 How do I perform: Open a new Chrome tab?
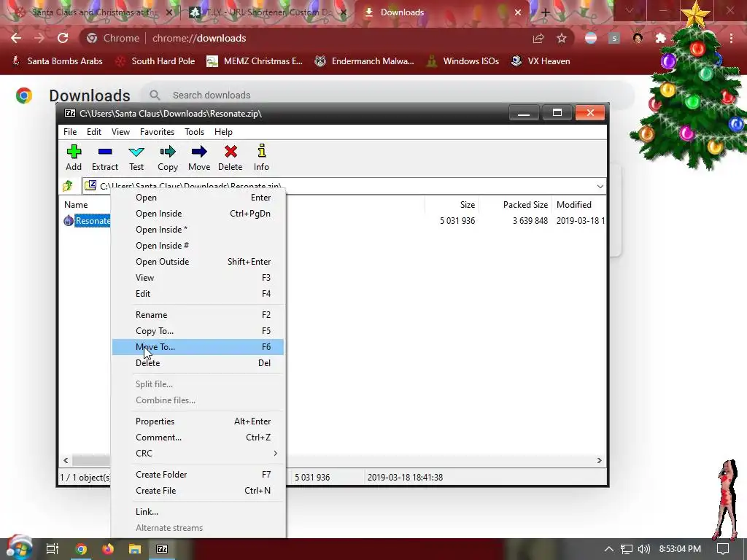pyautogui.click(x=546, y=12)
